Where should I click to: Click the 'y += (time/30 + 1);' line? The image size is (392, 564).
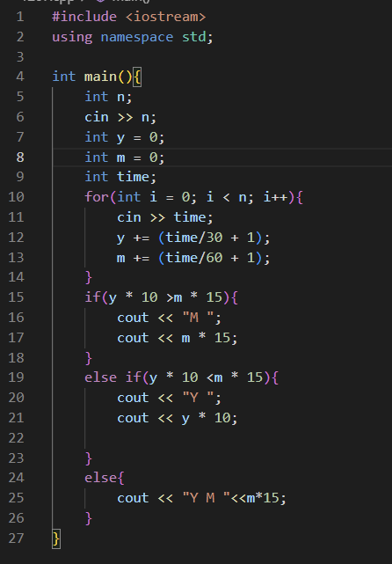[x=193, y=238]
